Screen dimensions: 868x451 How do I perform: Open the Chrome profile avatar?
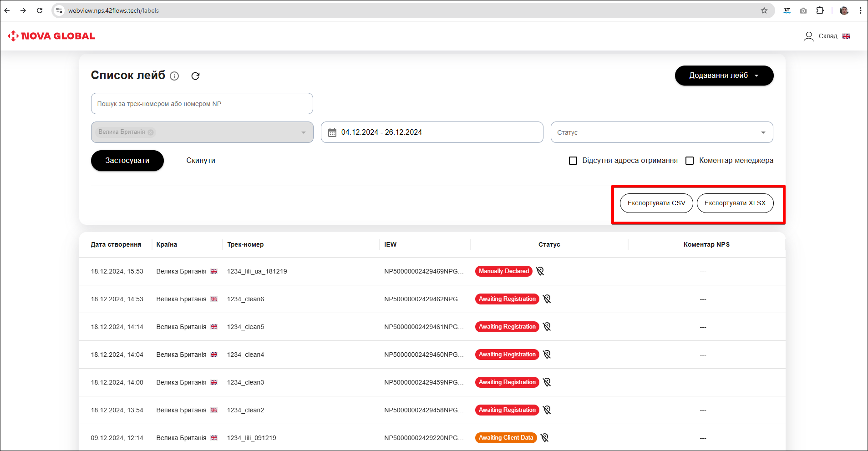pos(844,10)
